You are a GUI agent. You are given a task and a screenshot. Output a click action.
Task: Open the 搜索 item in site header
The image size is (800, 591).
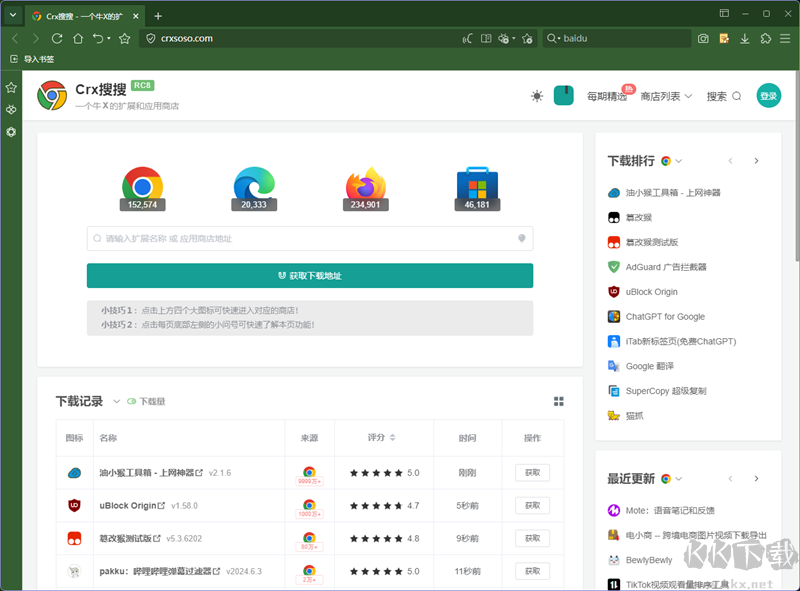[723, 96]
